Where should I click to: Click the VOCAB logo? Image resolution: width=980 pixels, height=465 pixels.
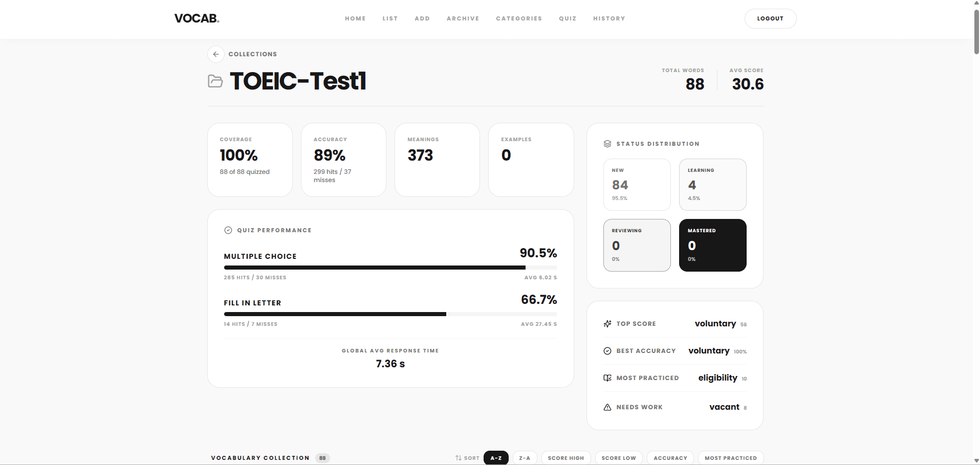tap(197, 18)
